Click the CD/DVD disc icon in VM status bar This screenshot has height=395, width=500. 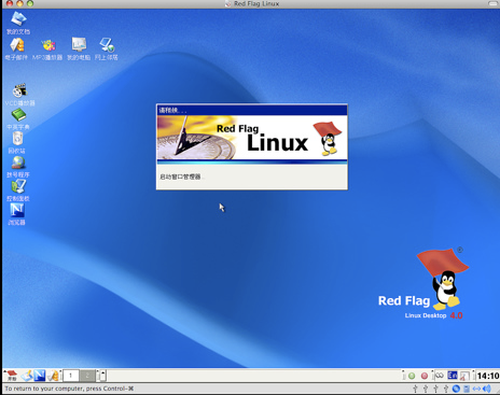pos(456,389)
